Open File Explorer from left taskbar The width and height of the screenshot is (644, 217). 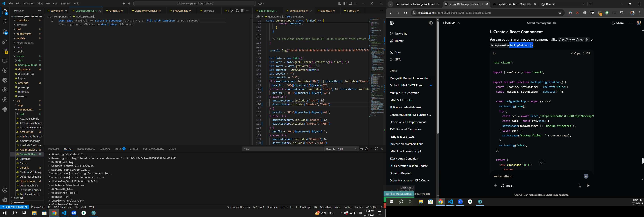[x=34, y=213]
